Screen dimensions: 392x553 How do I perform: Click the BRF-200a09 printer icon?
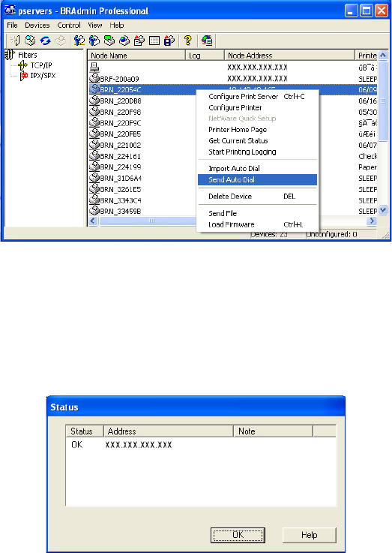94,78
